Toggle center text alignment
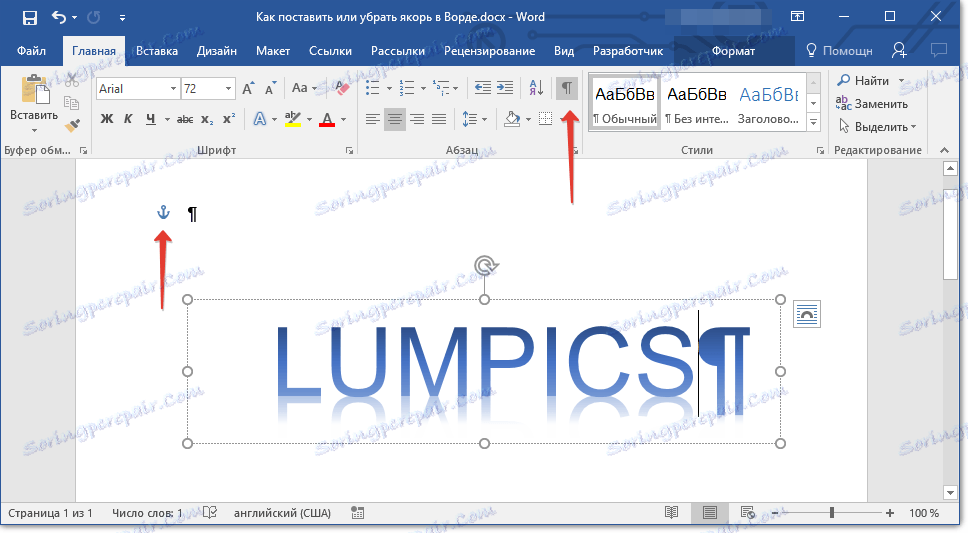Viewport: 968px width, 533px height. click(394, 119)
